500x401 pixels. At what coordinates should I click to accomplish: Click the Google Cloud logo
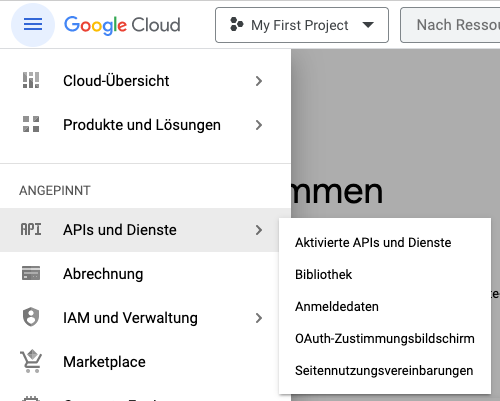point(122,25)
